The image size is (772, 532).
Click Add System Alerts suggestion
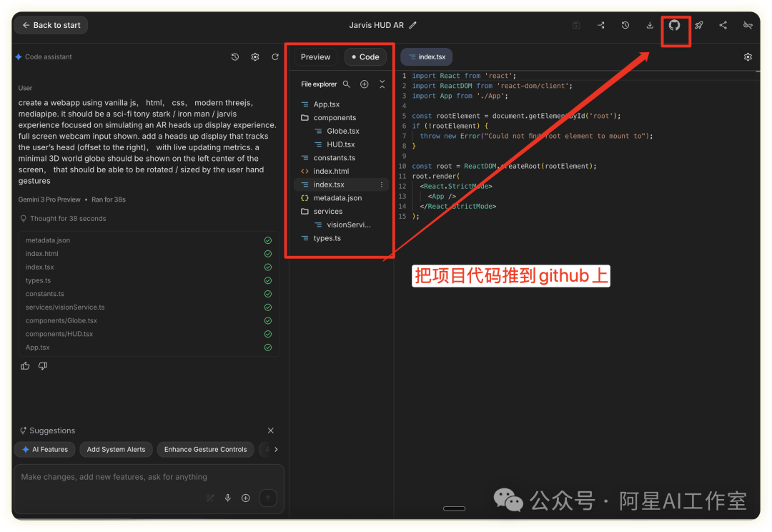coord(117,449)
